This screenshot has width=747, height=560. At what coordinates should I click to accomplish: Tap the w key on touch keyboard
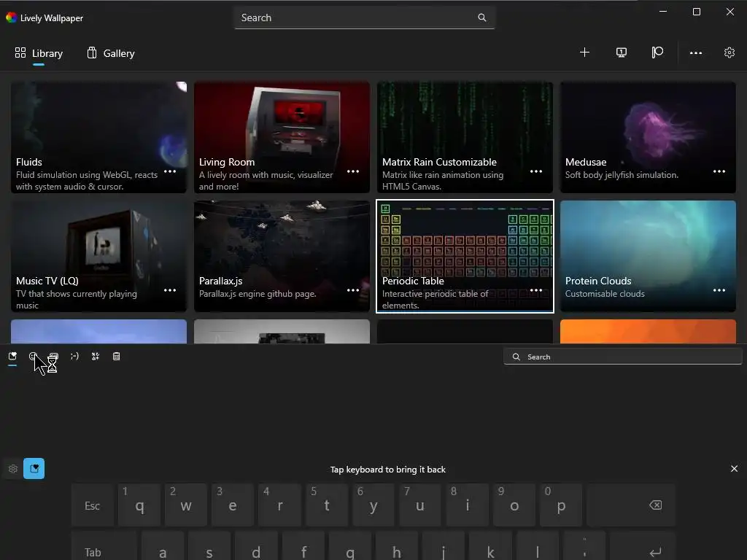pos(186,505)
